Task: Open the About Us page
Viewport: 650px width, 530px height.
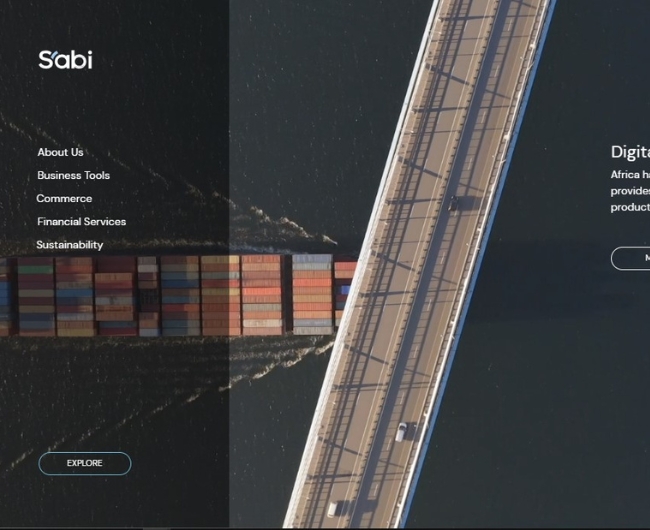Action: pyautogui.click(x=61, y=152)
